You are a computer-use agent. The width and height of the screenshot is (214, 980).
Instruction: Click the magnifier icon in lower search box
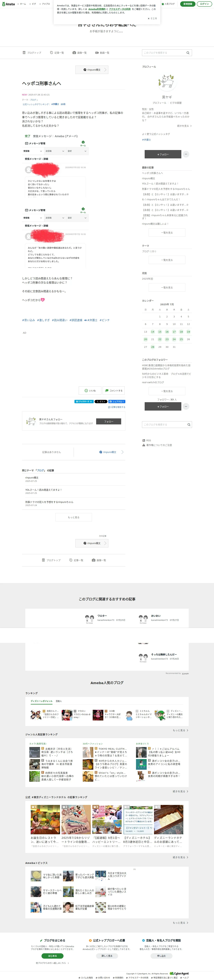click(188, 425)
